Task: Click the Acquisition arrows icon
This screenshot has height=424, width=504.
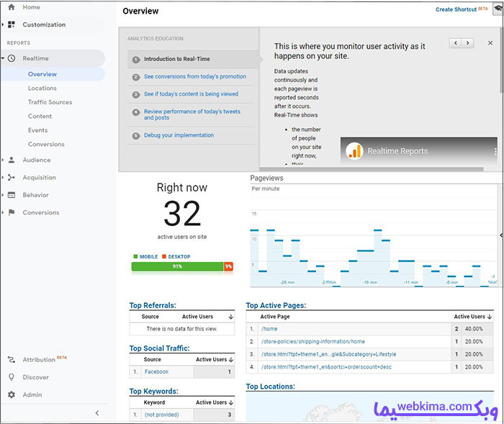Action: pos(12,177)
